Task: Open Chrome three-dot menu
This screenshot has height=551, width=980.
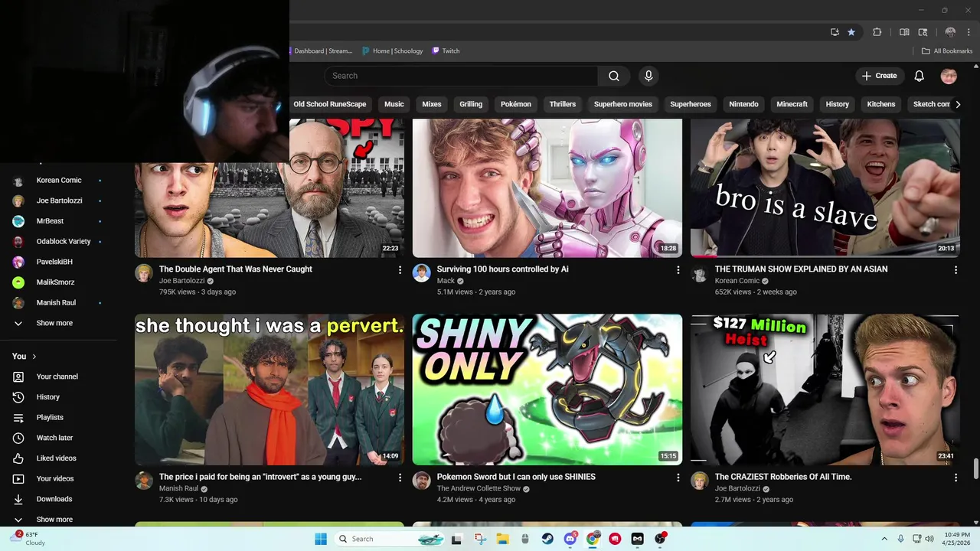Action: click(x=967, y=32)
